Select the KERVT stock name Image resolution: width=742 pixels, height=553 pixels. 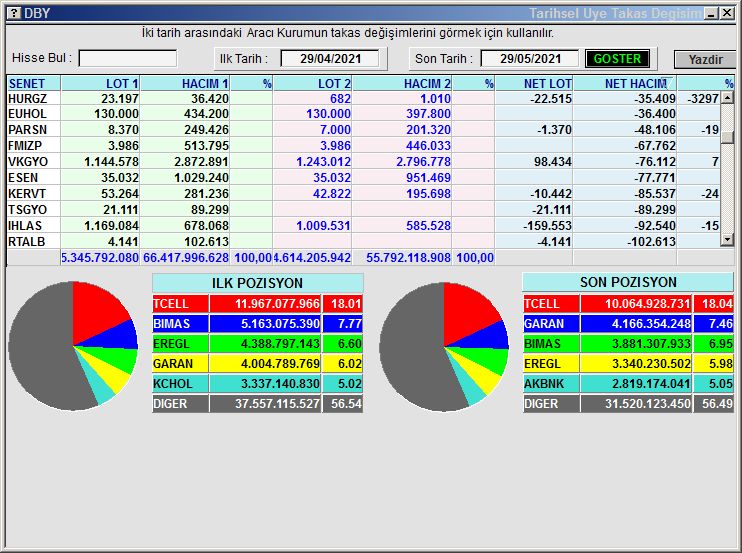tap(27, 194)
